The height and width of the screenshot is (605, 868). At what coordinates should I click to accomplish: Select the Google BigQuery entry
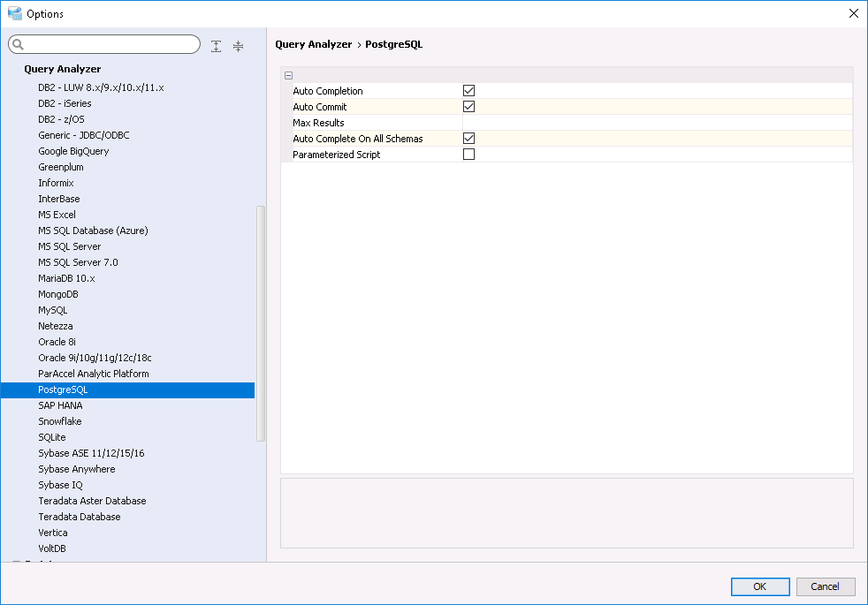pos(73,151)
